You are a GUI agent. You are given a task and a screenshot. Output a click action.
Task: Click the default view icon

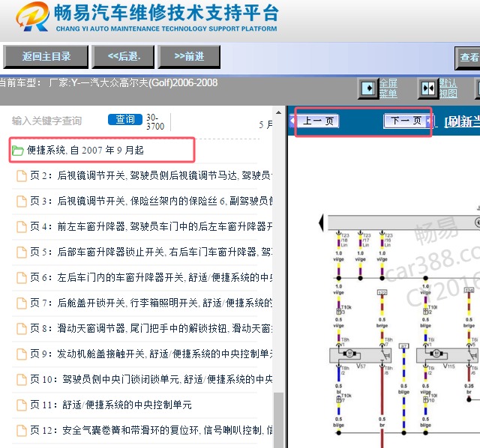[428, 88]
